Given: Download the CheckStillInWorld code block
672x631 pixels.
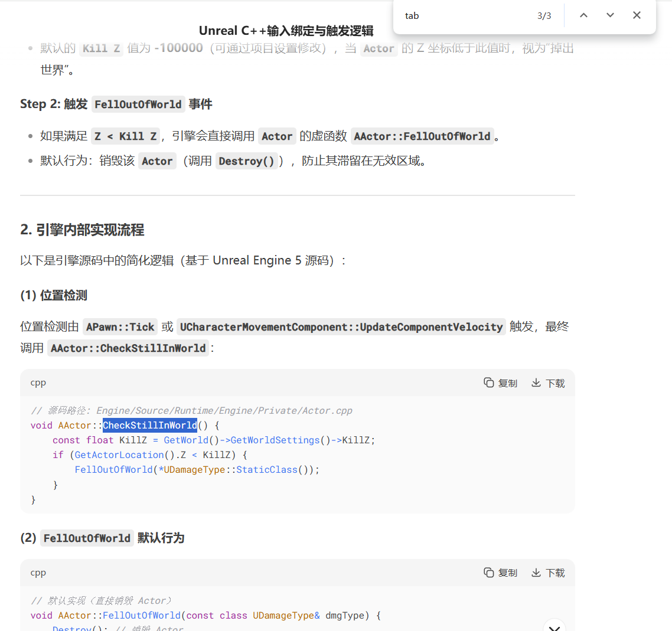Looking at the screenshot, I should (548, 383).
